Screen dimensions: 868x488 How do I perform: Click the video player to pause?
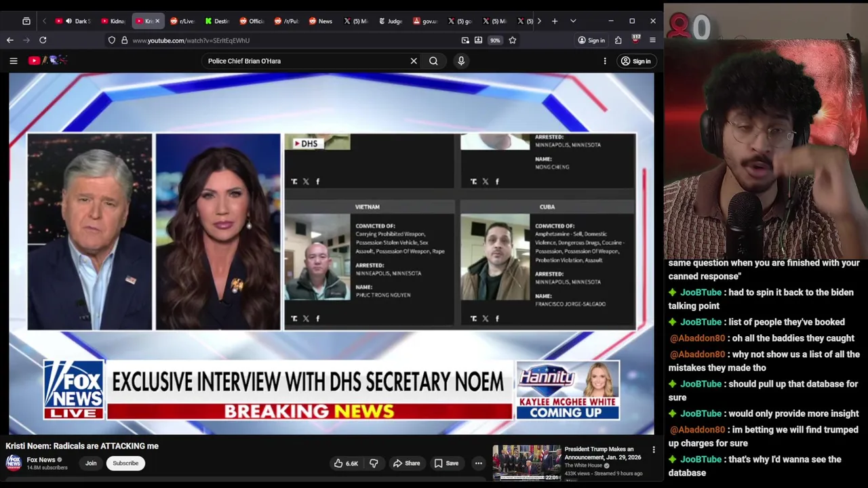(332, 253)
